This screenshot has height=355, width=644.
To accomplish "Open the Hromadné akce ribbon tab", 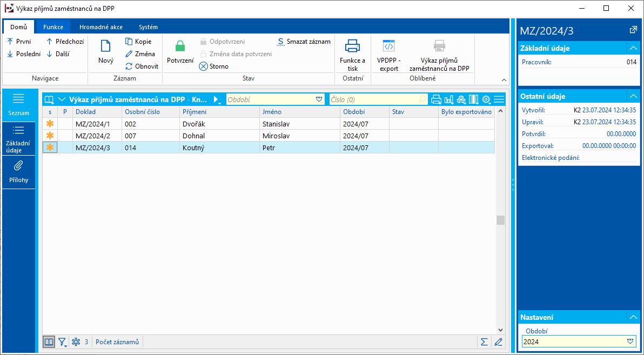I will [100, 27].
